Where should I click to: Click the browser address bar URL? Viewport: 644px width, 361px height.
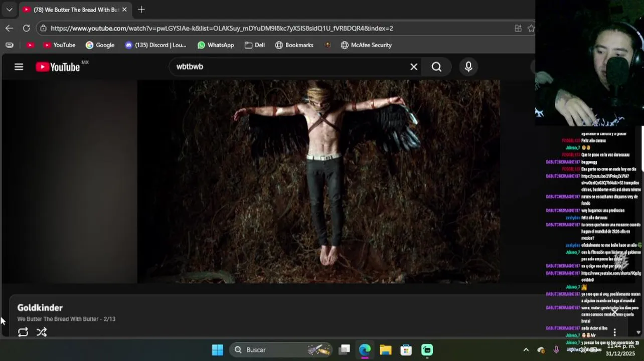click(x=222, y=28)
